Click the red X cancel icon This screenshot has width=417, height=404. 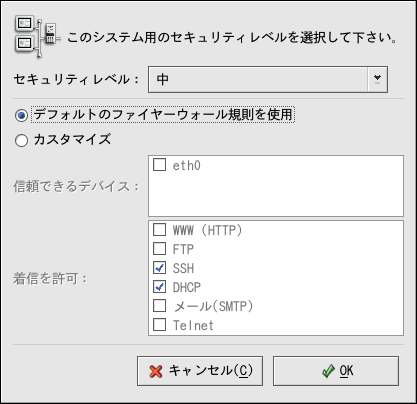point(156,371)
